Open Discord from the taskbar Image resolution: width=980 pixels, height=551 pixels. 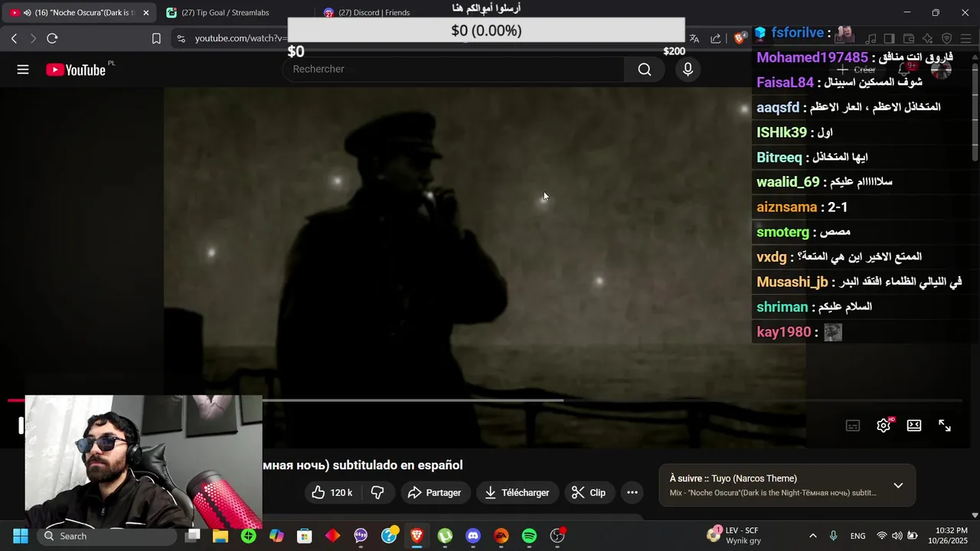pos(473,536)
